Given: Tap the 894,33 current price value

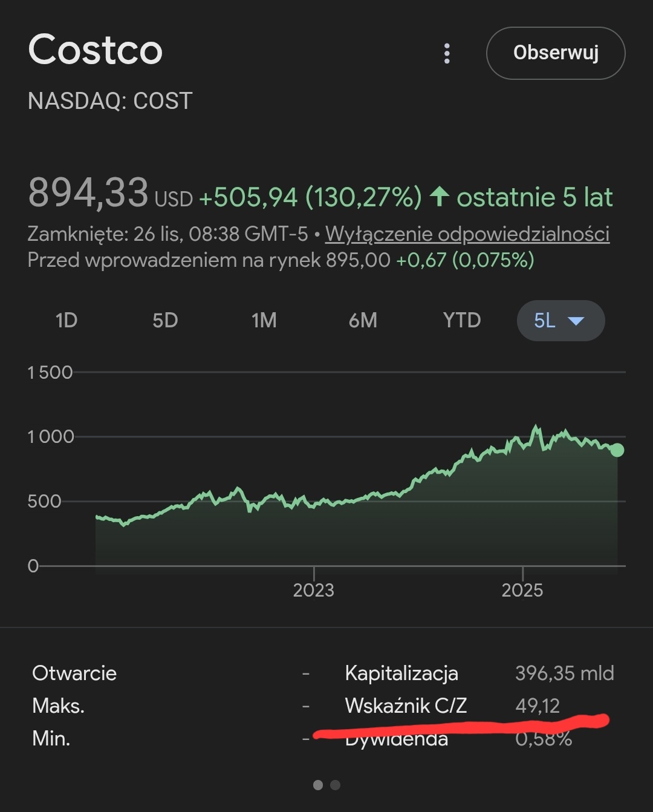Looking at the screenshot, I should coord(88,193).
